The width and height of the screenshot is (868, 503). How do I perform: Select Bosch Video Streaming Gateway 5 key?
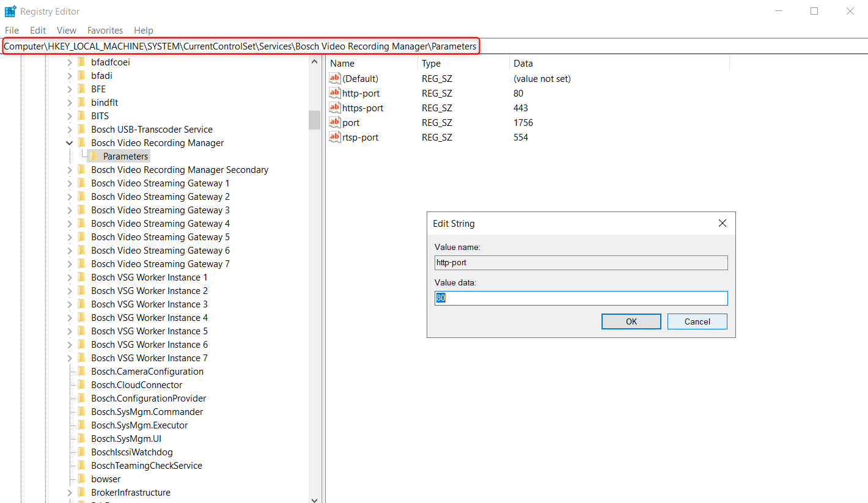point(161,237)
